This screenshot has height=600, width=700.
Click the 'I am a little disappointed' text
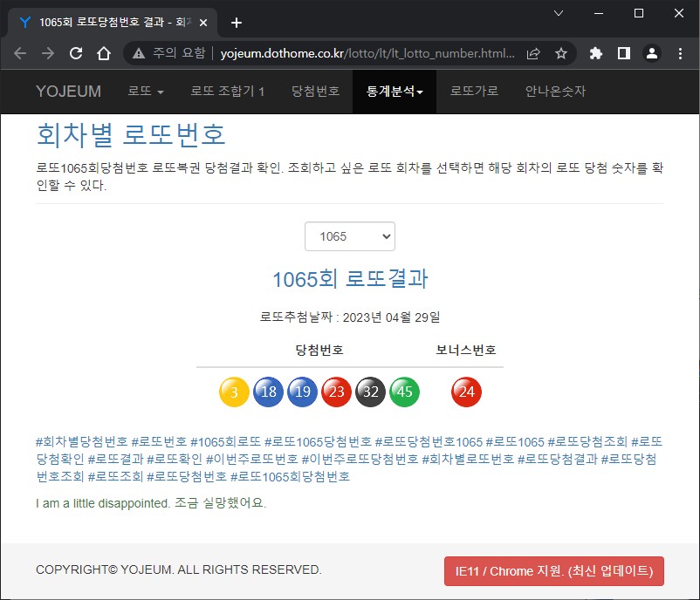tap(103, 503)
